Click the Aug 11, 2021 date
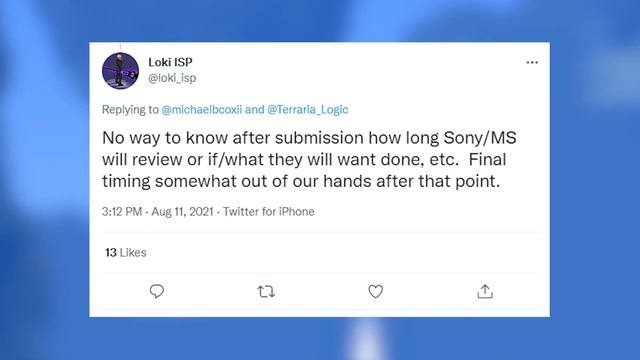 click(182, 211)
